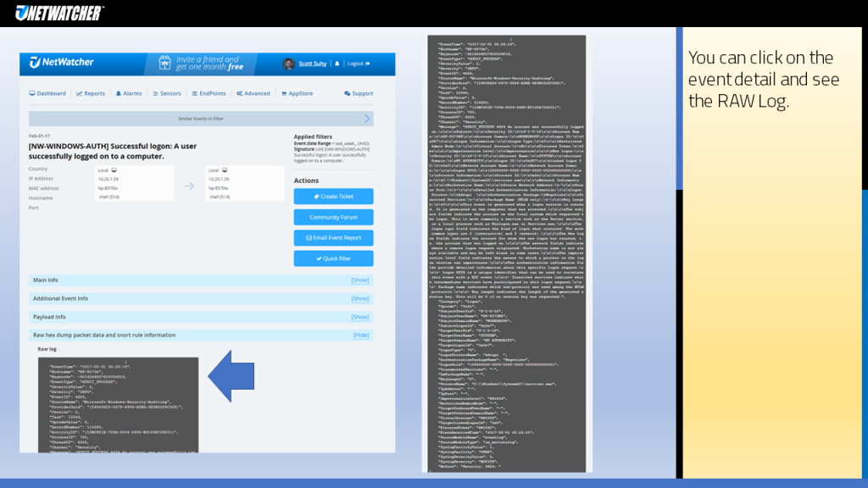Show the Main Info section

pyautogui.click(x=359, y=280)
